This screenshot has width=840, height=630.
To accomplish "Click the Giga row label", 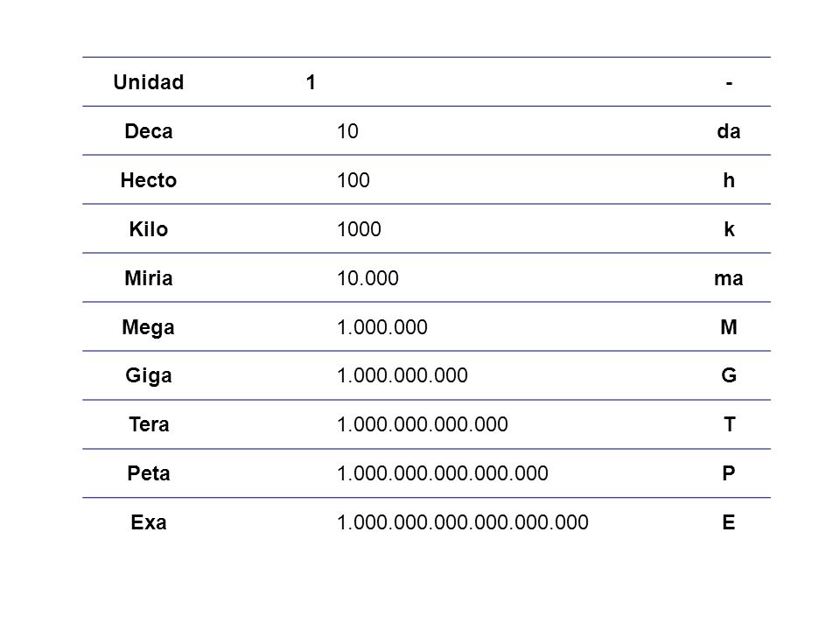I will (x=149, y=375).
